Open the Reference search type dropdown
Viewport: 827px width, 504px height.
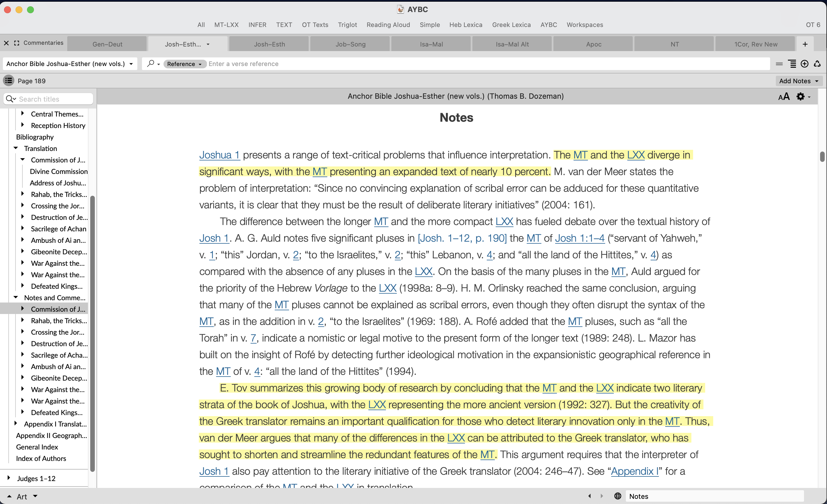pos(184,64)
